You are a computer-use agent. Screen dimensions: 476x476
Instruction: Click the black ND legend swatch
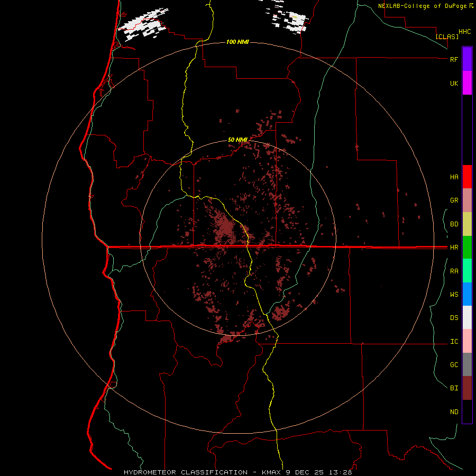click(467, 411)
